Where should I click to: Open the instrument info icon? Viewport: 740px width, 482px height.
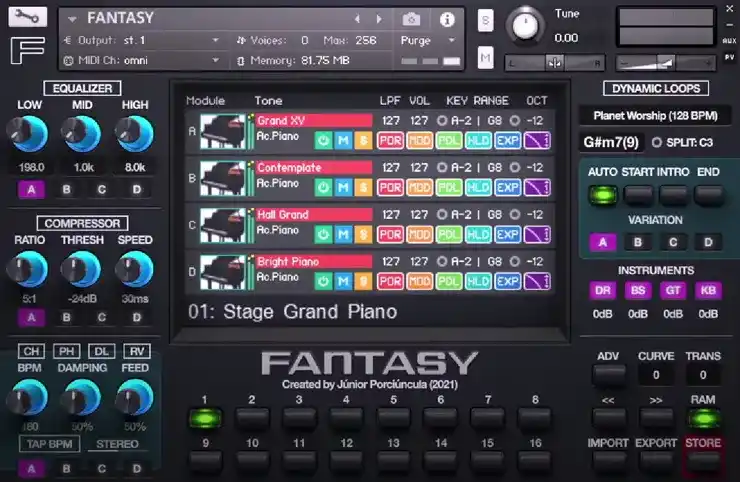coord(447,19)
